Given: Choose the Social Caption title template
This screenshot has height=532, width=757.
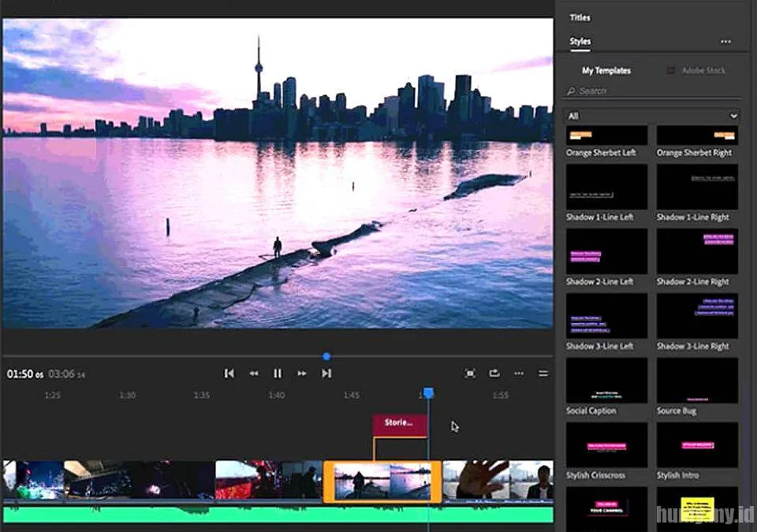Looking at the screenshot, I should click(x=606, y=381).
